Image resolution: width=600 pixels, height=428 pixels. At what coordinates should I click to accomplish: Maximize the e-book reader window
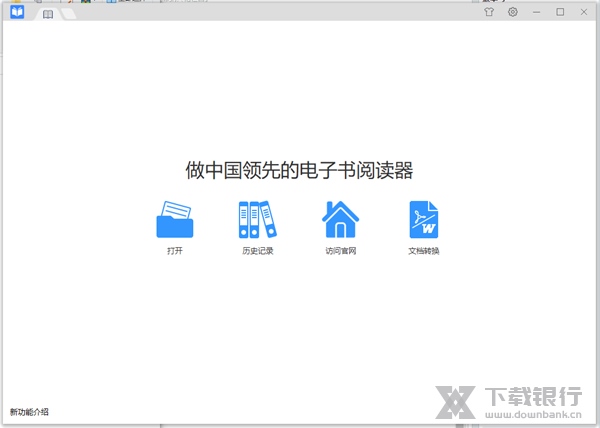coord(560,12)
